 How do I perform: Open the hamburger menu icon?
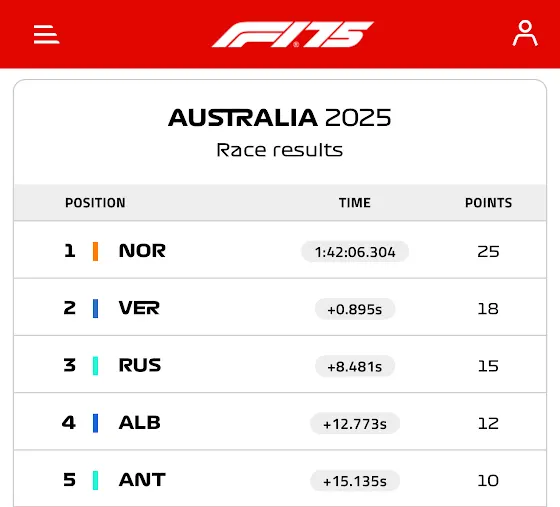46,34
